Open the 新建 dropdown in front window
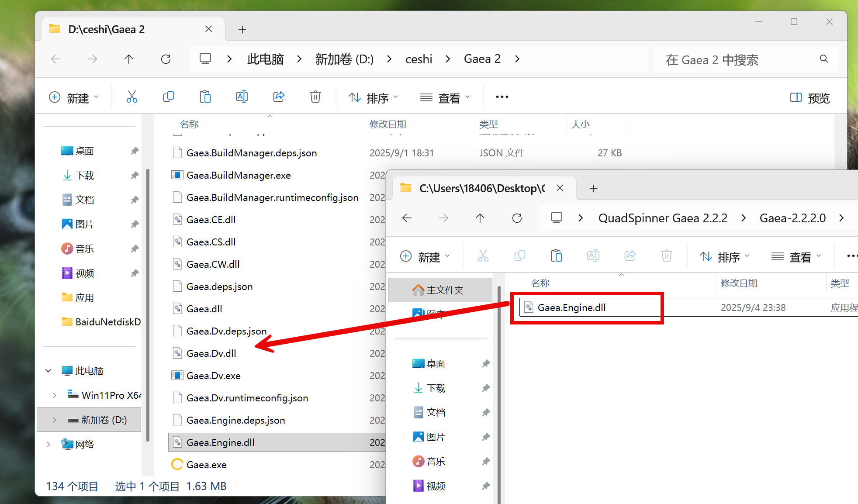Image resolution: width=858 pixels, height=504 pixels. [x=425, y=257]
